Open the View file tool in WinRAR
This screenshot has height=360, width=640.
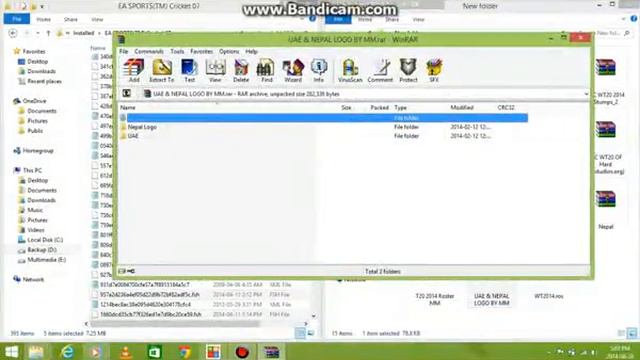[215, 71]
